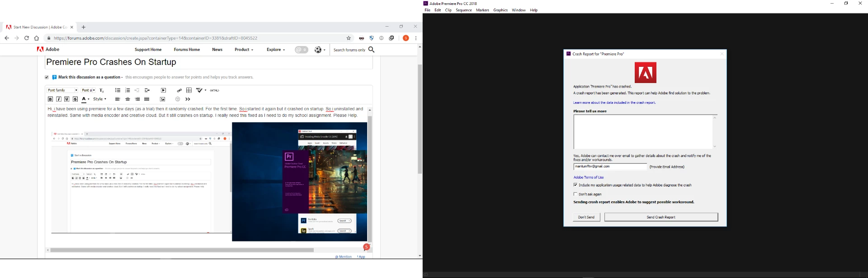Insert video via the play icon
This screenshot has width=868, height=278.
click(x=164, y=90)
